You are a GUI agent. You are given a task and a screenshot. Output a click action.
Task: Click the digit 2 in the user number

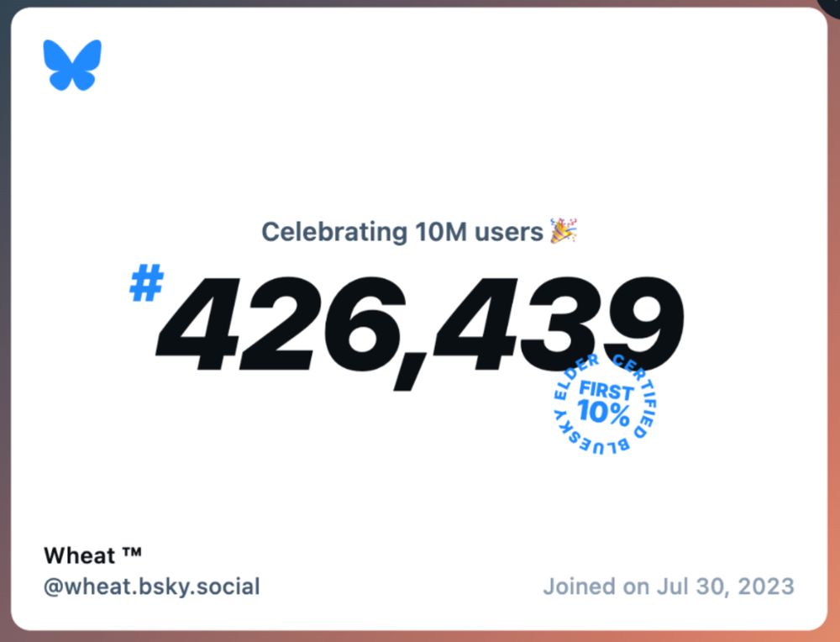(276, 324)
